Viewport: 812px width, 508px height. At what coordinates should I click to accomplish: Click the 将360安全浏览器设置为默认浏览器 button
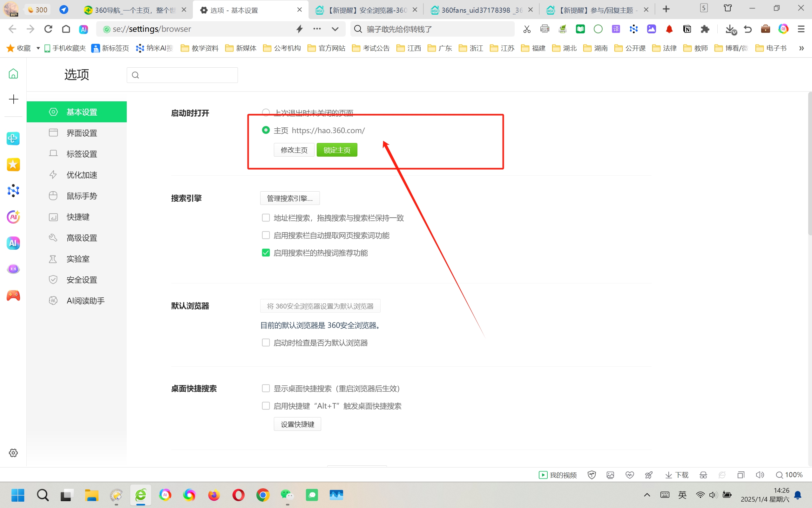click(x=320, y=306)
